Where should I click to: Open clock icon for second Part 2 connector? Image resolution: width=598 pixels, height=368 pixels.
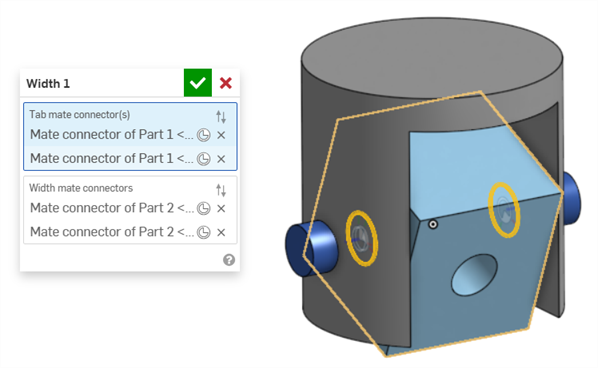pyautogui.click(x=204, y=232)
